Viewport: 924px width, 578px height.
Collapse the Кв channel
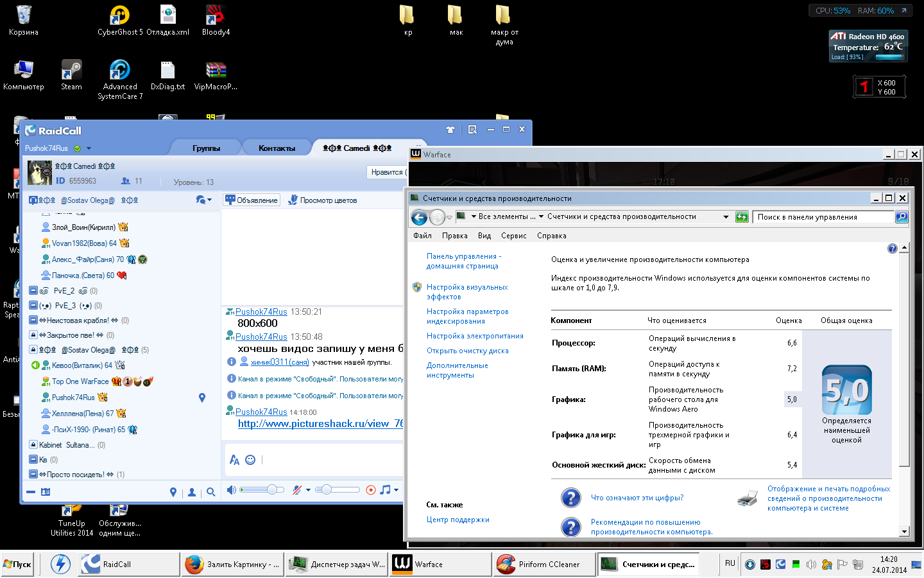[x=33, y=460]
